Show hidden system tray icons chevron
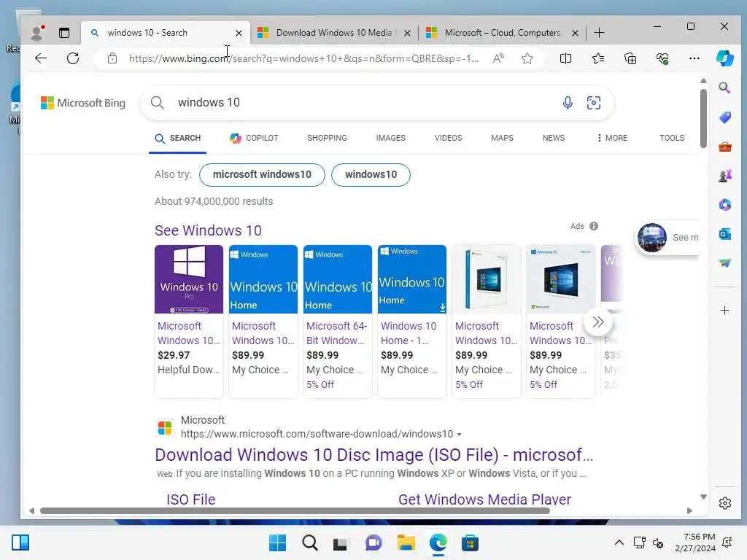 [x=619, y=542]
